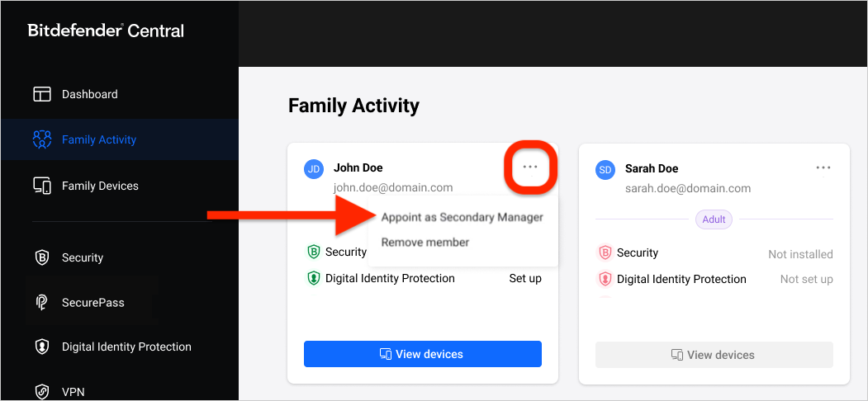Click Sarah Doe's gray View devices button
868x401 pixels.
714,355
